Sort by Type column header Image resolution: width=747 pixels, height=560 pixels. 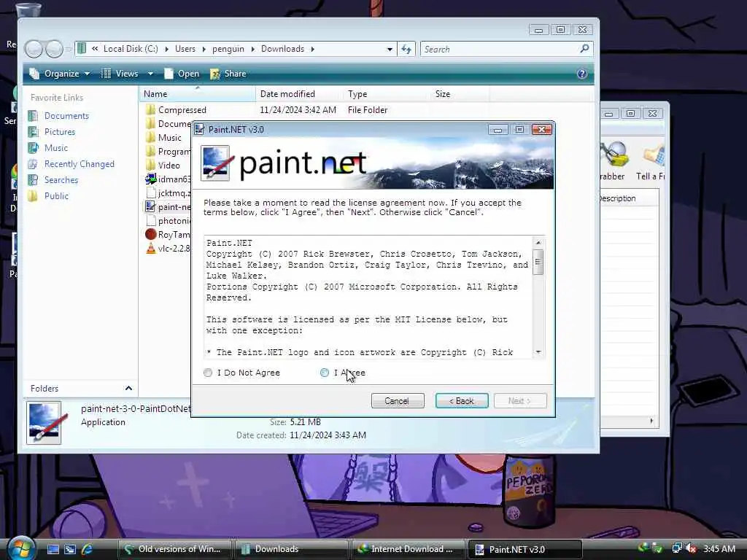(387, 94)
